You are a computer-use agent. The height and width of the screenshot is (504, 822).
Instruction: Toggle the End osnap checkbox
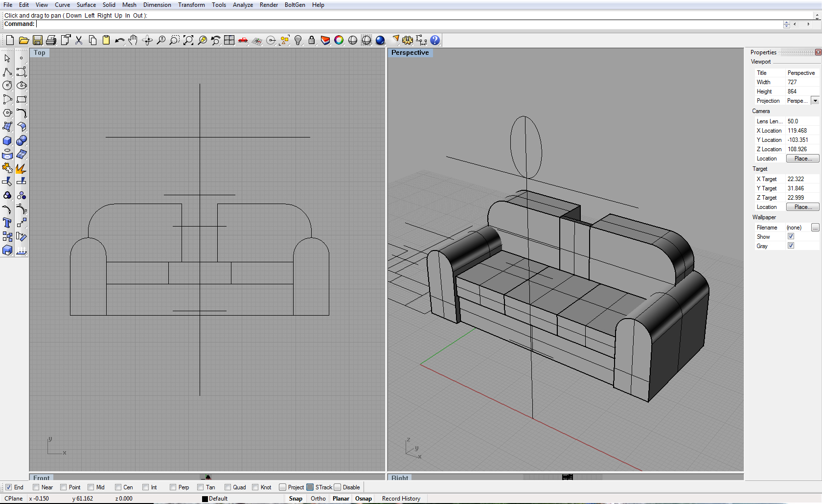click(8, 487)
